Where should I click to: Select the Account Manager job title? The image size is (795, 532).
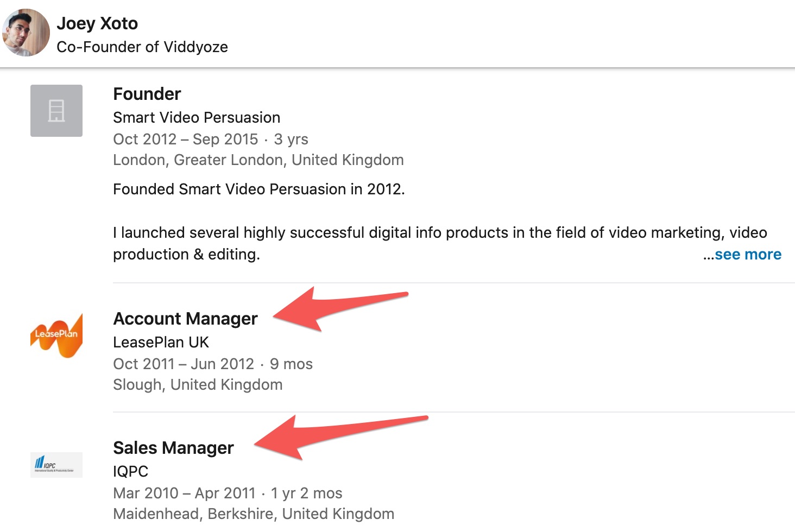(x=185, y=319)
